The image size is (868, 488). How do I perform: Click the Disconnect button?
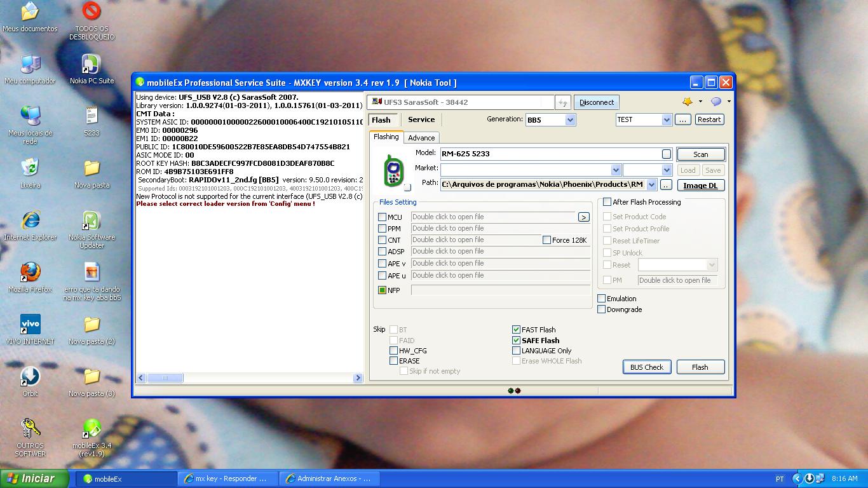coord(597,102)
